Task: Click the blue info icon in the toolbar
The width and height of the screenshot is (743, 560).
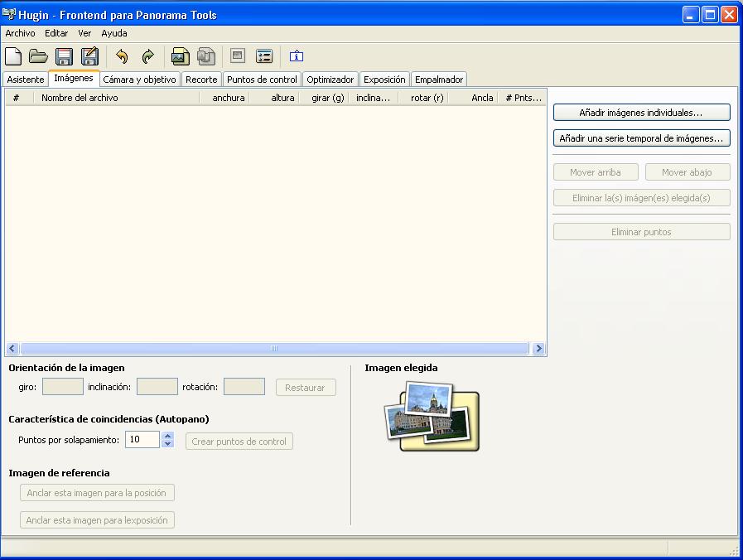Action: [x=297, y=56]
